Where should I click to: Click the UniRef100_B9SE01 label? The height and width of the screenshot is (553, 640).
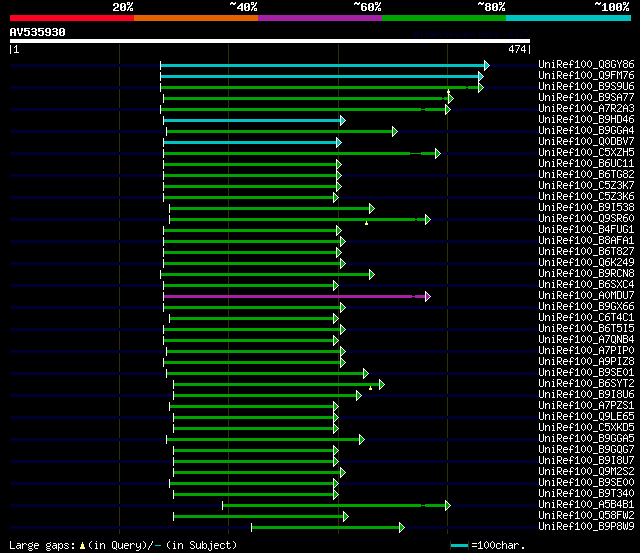586,373
